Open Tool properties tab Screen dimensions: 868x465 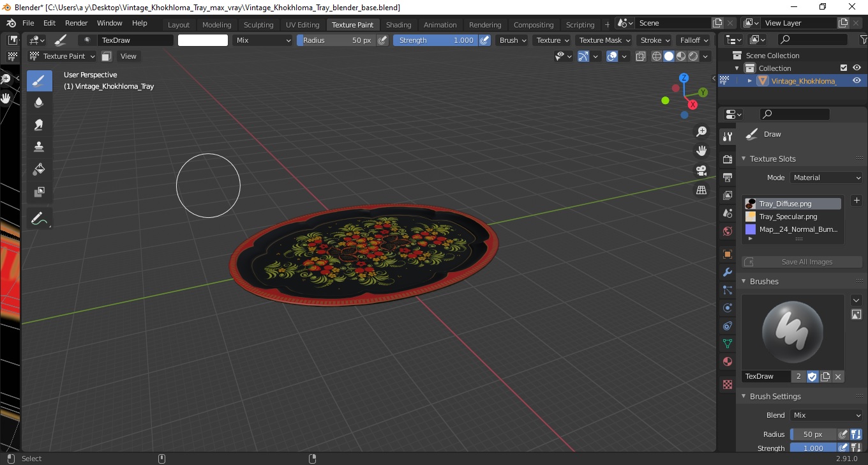(727, 137)
